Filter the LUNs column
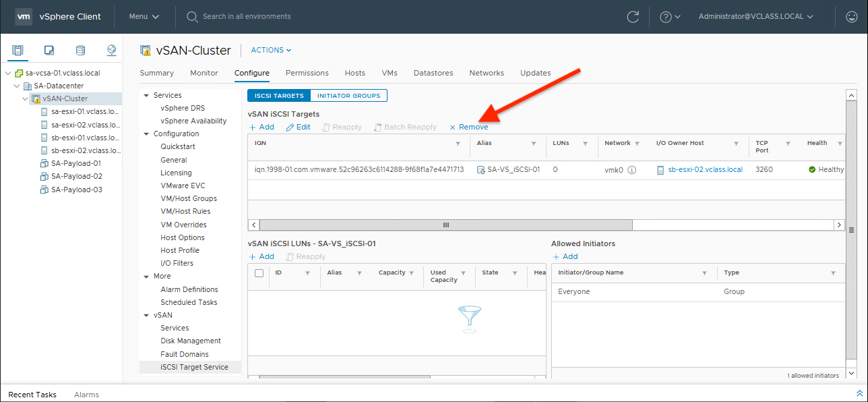 (x=586, y=144)
